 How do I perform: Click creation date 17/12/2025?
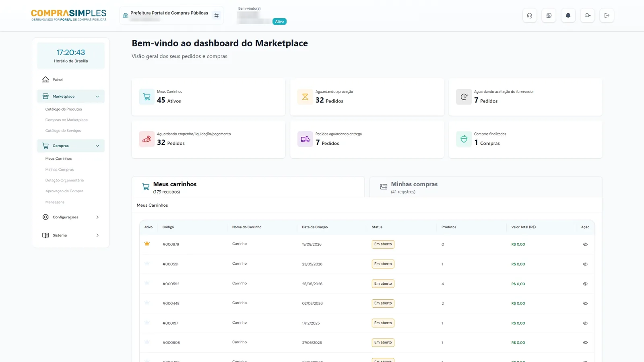coord(311,323)
